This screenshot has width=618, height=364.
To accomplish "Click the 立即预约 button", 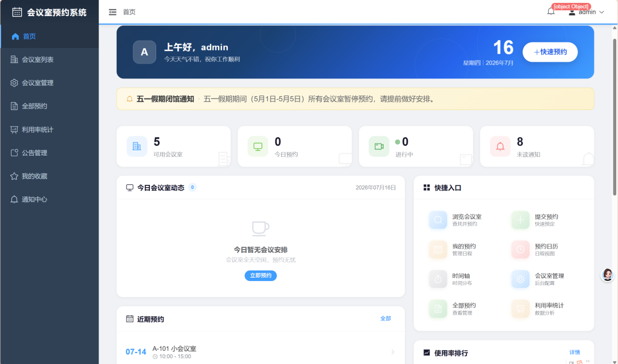I will [x=260, y=275].
